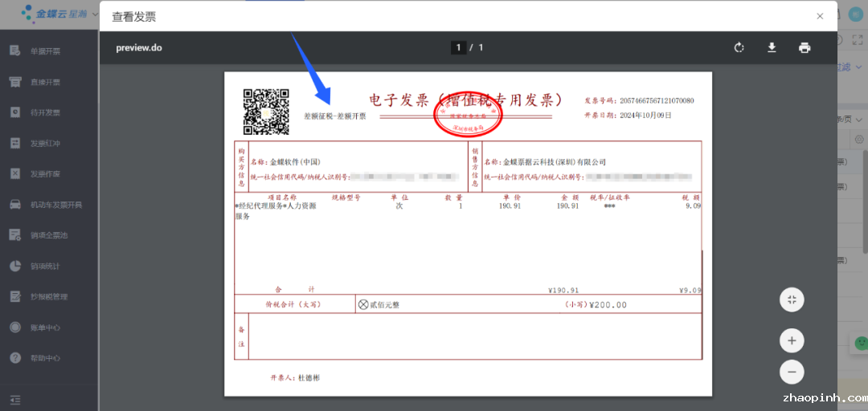Click the fullscreen icon at top right
Image resolution: width=868 pixels, height=411 pixels.
(857, 40)
